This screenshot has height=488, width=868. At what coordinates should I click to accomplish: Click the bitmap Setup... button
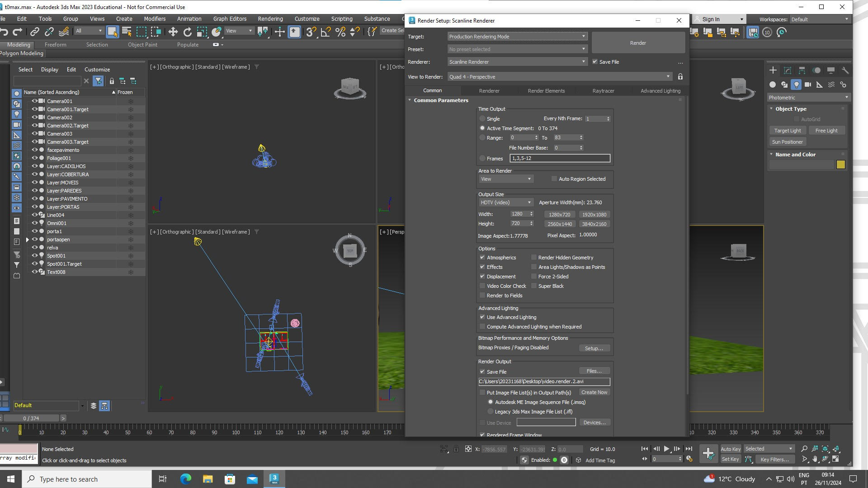(594, 348)
